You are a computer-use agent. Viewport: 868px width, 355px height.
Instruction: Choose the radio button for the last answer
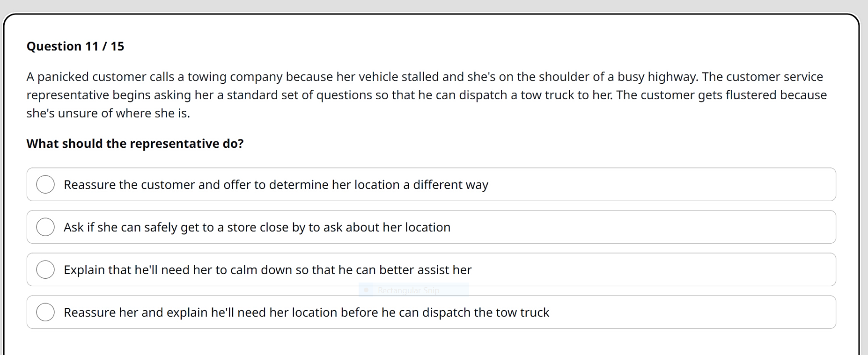(45, 312)
